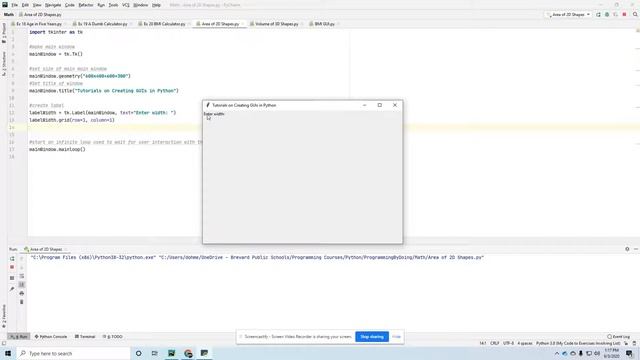Click the top toolbar debug bug icon
The image size is (640, 360).
click(x=607, y=15)
